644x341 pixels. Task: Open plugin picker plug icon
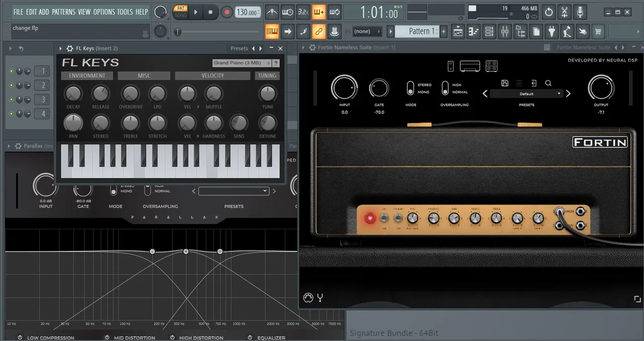coord(552,31)
